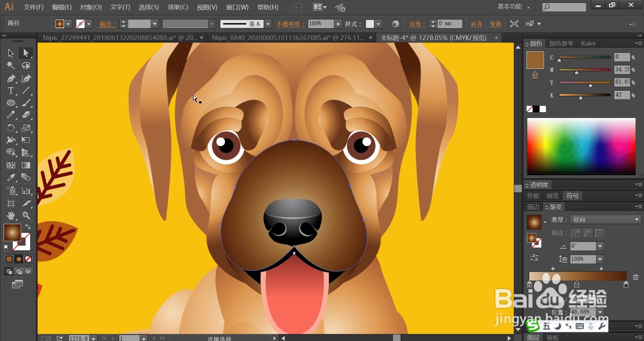
Task: Select the Gradient tool in toolbox
Action: (26, 165)
